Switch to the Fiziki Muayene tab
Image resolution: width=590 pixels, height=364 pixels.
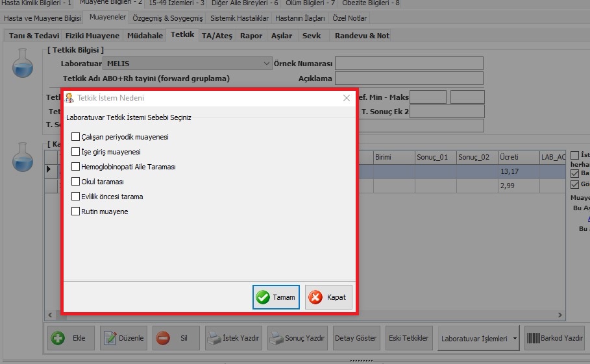tap(92, 35)
